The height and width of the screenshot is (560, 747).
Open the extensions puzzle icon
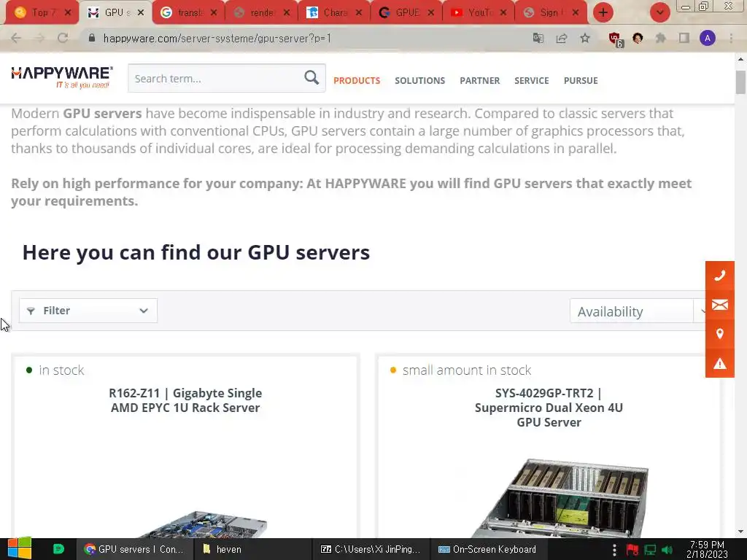pyautogui.click(x=661, y=38)
